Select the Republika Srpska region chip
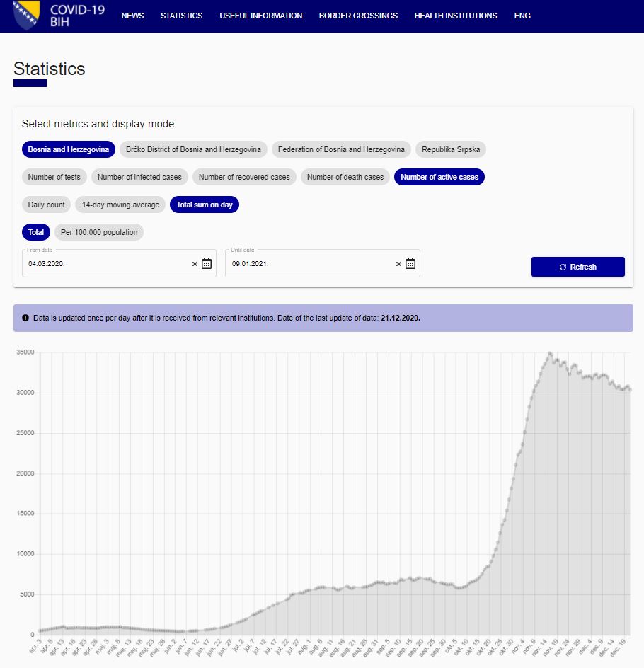The height and width of the screenshot is (668, 644). (x=450, y=149)
